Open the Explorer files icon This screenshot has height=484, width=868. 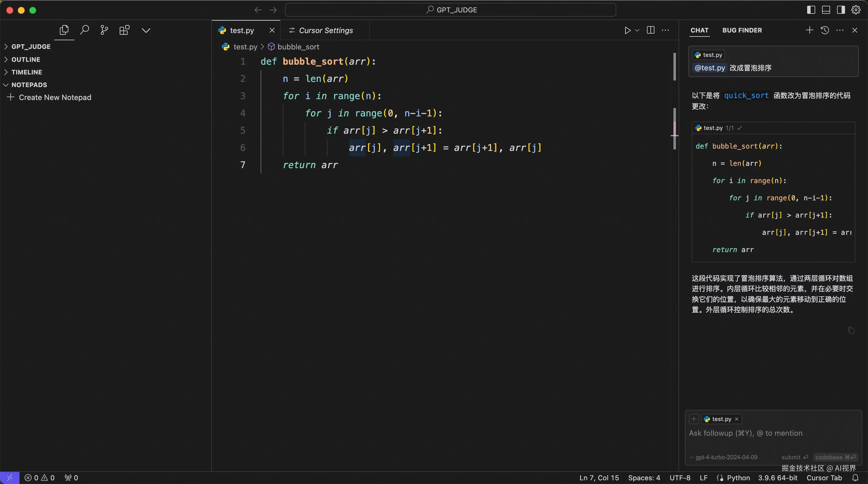click(64, 30)
